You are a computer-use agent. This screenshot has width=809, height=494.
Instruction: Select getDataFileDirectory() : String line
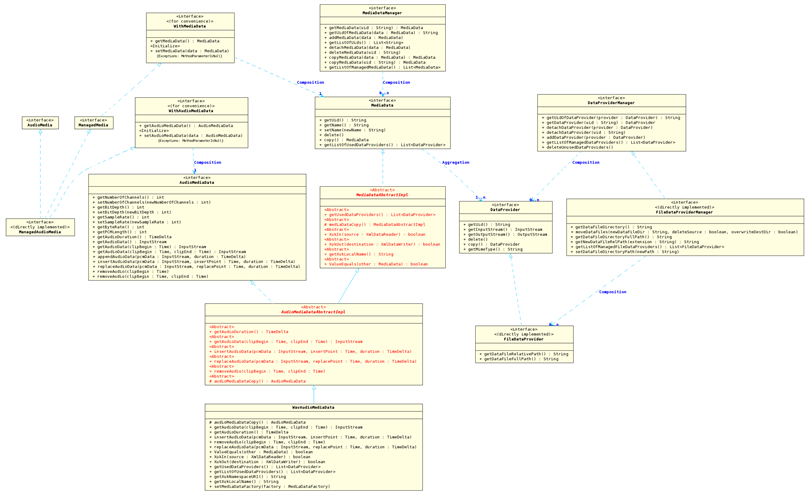coord(611,227)
